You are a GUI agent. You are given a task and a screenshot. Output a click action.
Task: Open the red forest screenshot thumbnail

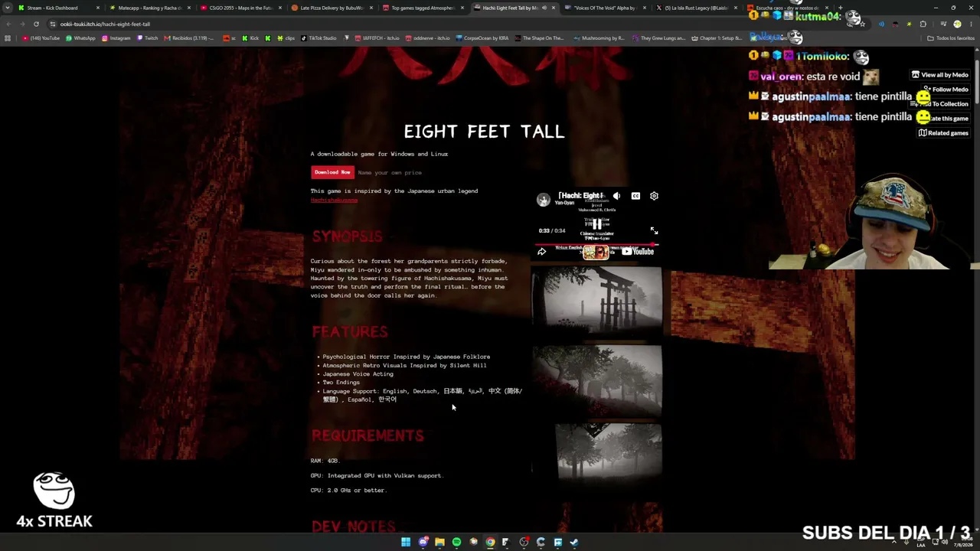pyautogui.click(x=597, y=380)
